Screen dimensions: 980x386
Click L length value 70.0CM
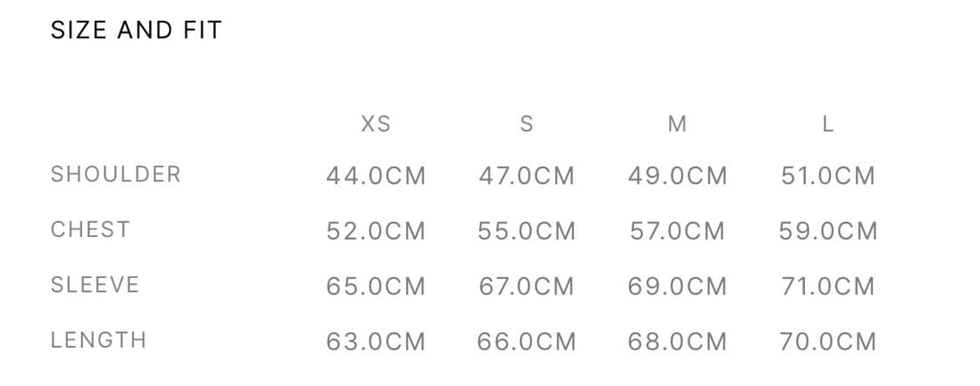pos(828,342)
